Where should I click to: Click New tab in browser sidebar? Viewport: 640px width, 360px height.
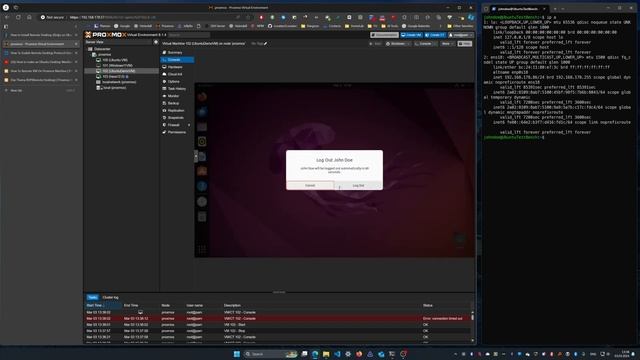16,90
